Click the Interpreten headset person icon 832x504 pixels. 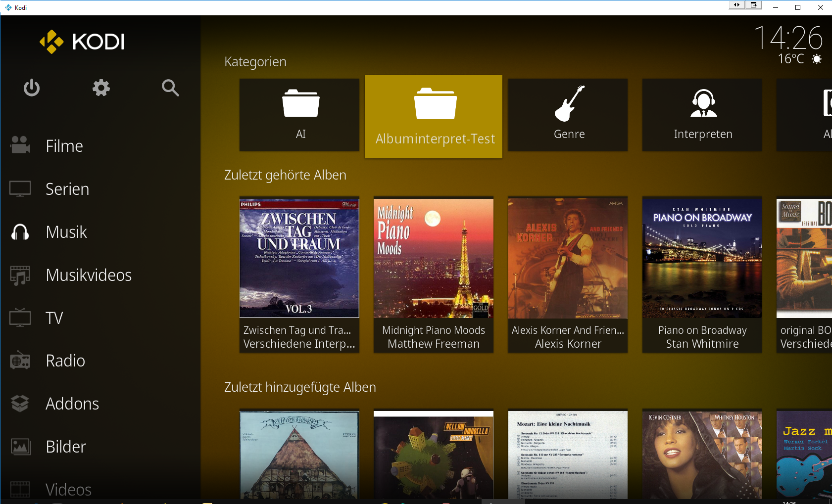[x=703, y=103]
